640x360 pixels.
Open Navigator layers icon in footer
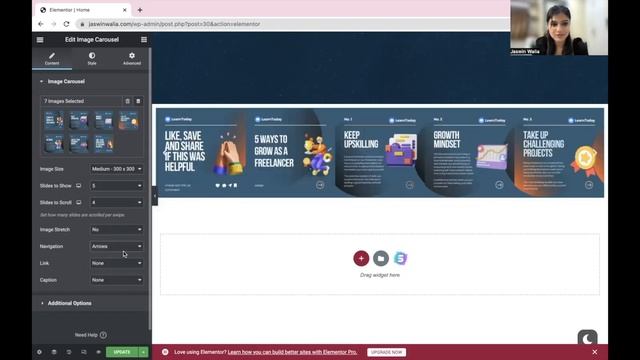pos(54,352)
